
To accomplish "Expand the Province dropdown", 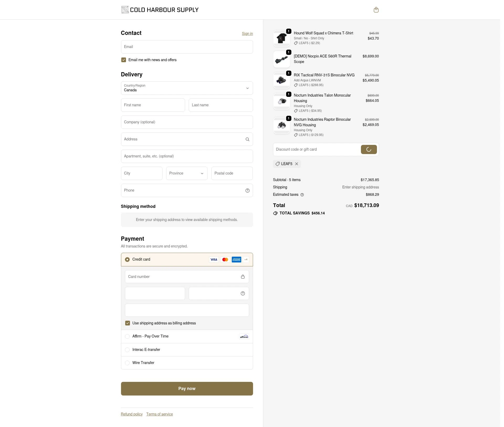I will coord(187,173).
